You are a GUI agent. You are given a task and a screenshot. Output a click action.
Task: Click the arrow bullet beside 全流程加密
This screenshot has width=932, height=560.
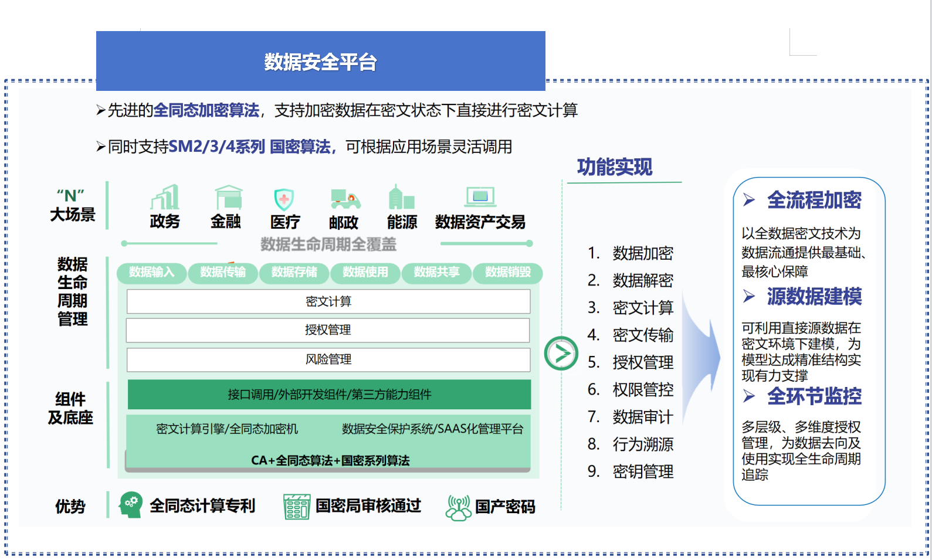pos(749,200)
